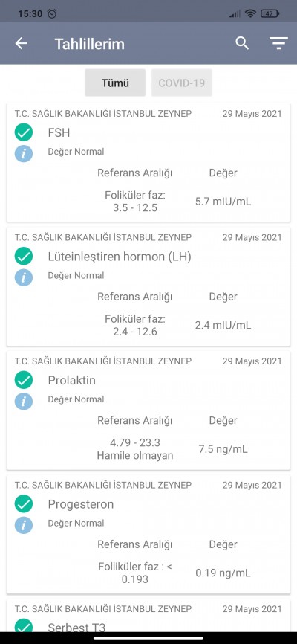Open the filter lines icon
The height and width of the screenshot is (644, 297).
pos(278,44)
